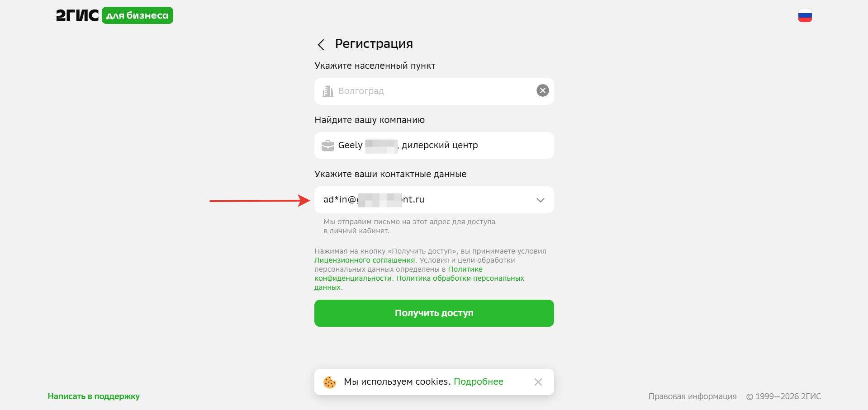Click Подробнее about cookies
The width and height of the screenshot is (868, 410).
[x=478, y=382]
